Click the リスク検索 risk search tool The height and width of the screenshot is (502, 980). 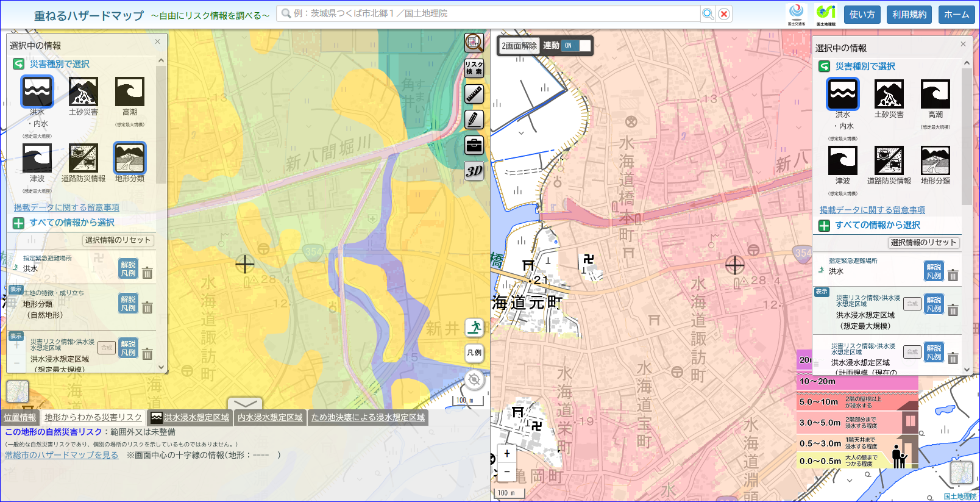click(x=474, y=68)
